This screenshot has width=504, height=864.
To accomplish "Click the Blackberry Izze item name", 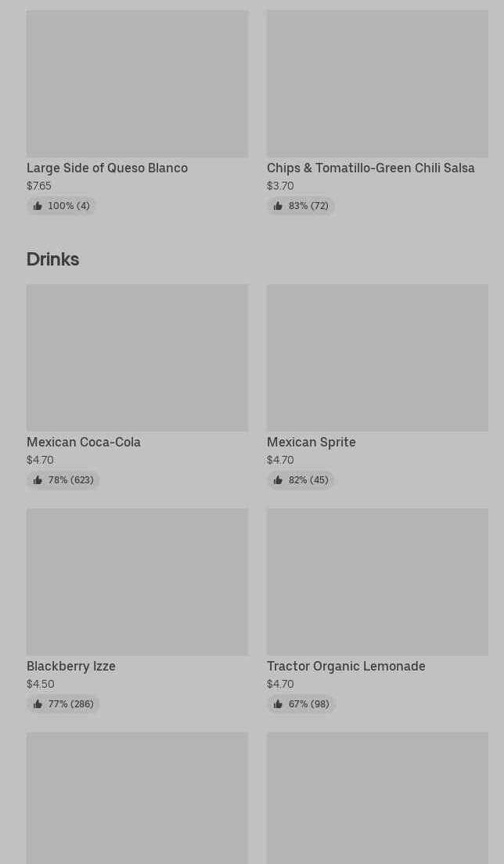I will coord(71,666).
